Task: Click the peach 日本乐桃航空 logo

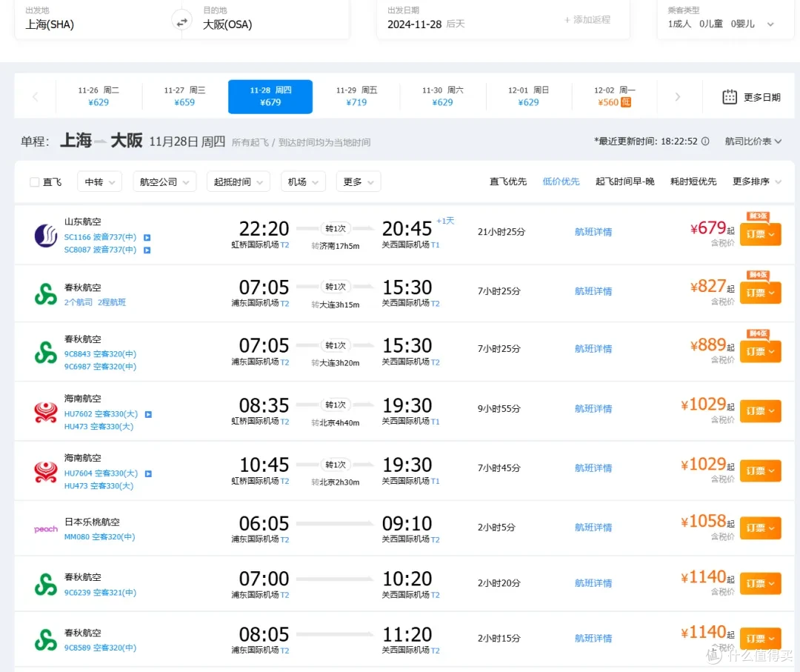Action: 45,528
